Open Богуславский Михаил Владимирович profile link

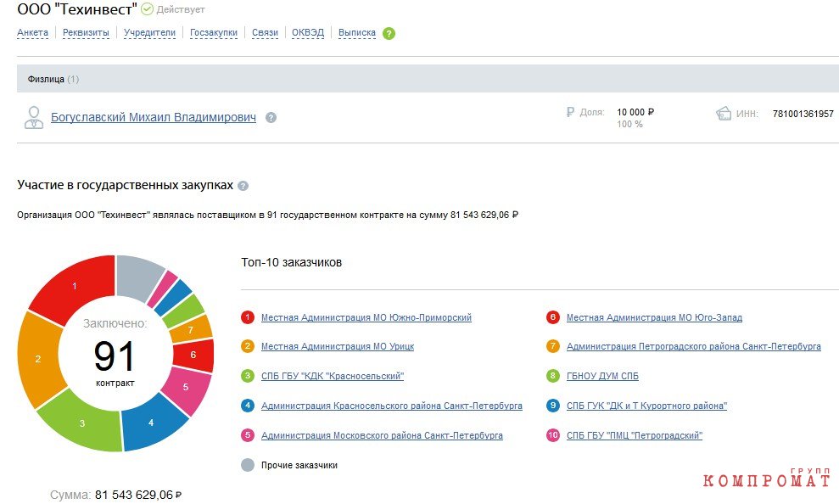pyautogui.click(x=153, y=117)
